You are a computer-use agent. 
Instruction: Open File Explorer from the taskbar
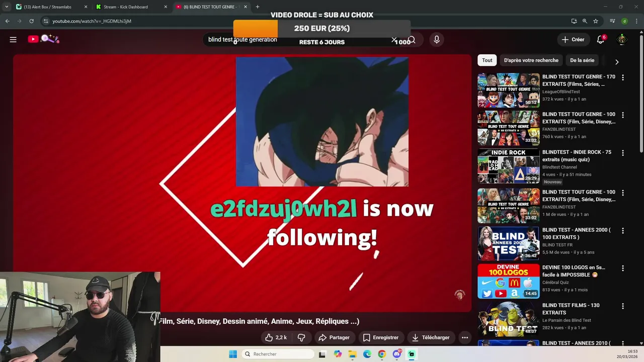352,354
